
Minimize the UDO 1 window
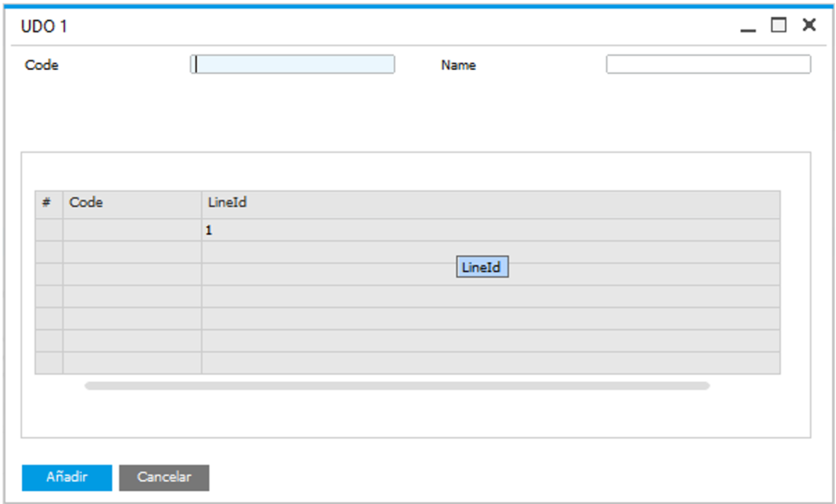[748, 26]
